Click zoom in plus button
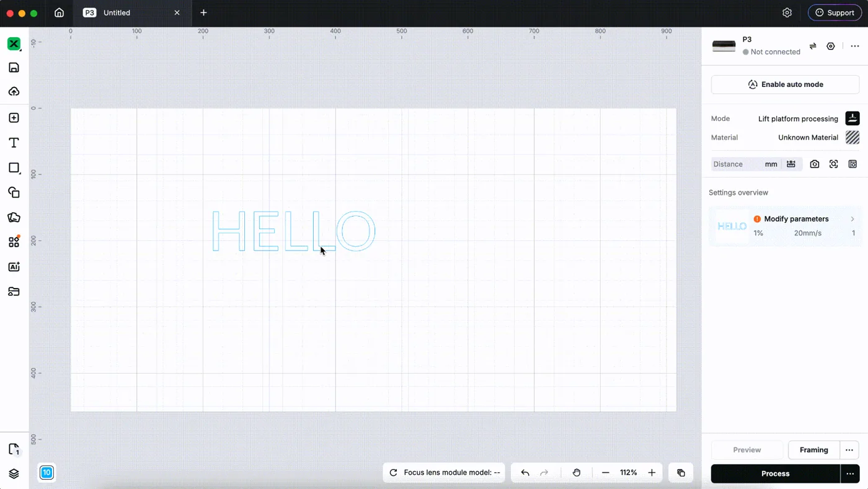This screenshot has height=489, width=868. coord(652,473)
